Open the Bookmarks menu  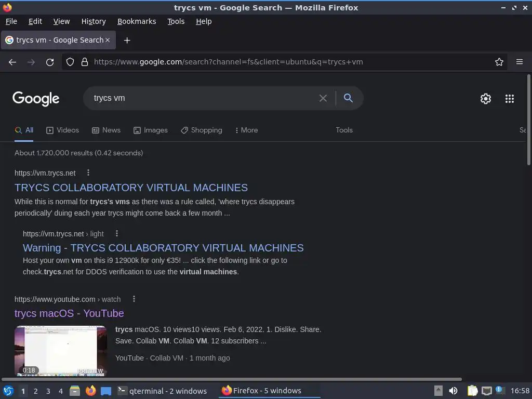[137, 21]
